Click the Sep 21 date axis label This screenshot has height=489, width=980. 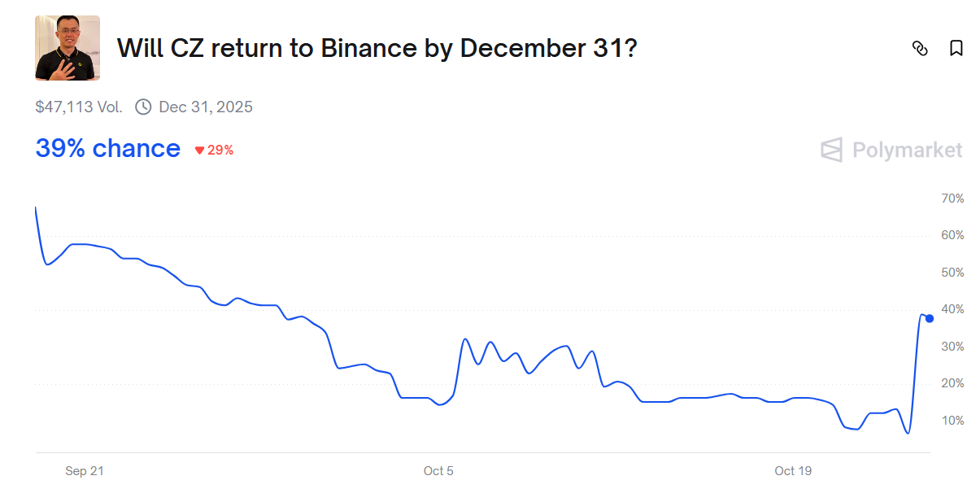(85, 471)
